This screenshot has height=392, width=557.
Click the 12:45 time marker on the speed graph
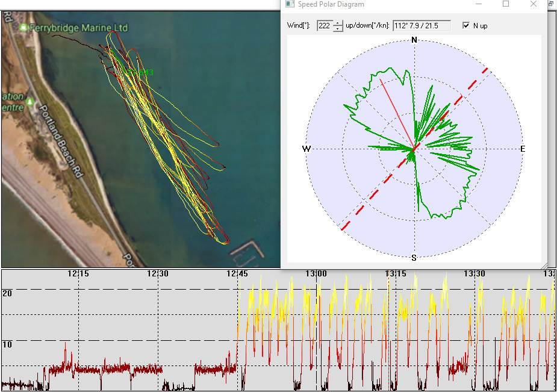pos(237,273)
